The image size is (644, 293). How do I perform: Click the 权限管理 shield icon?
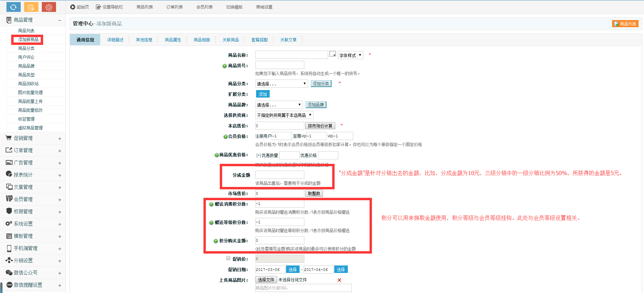[x=9, y=211]
